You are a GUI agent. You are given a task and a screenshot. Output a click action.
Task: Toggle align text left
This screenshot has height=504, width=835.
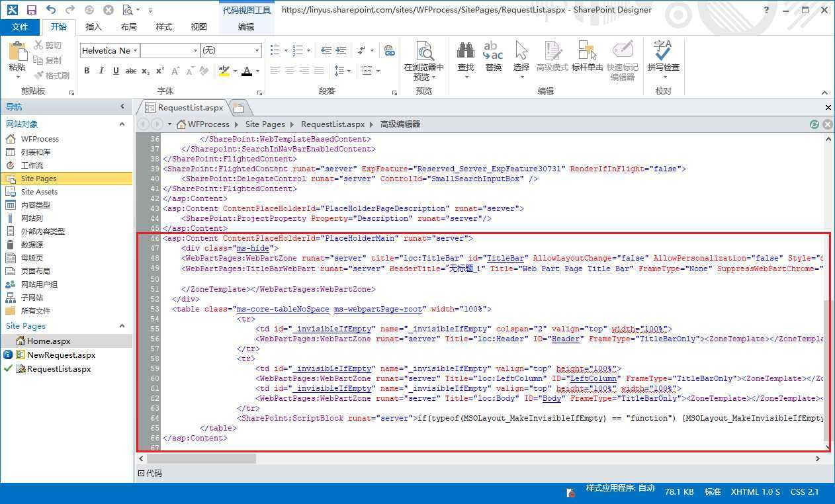point(275,71)
